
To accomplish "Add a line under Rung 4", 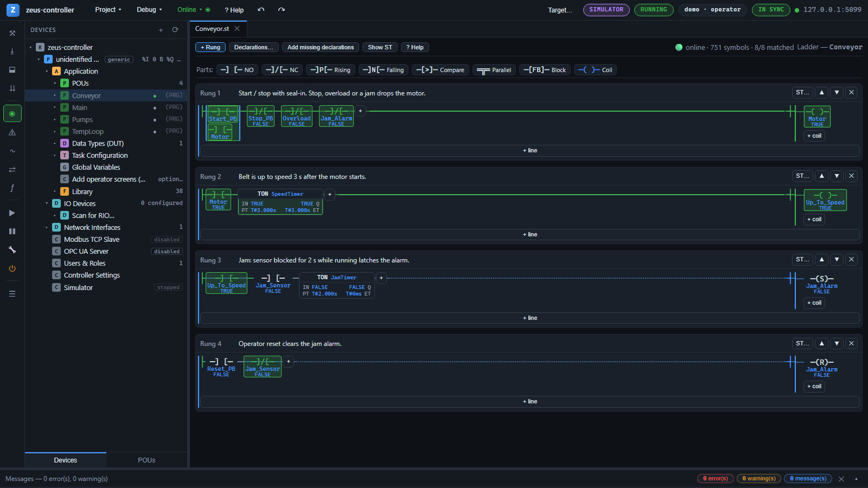I will tap(530, 402).
